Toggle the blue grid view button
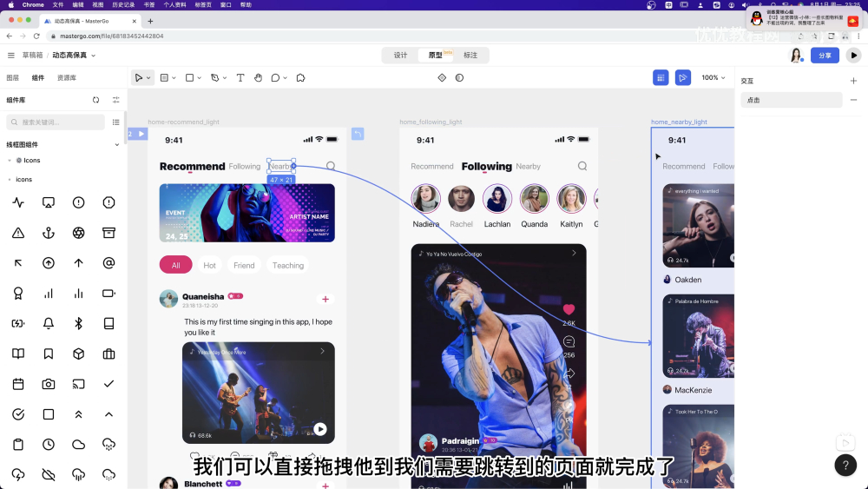Screen dimensions: 868x489 coord(661,78)
